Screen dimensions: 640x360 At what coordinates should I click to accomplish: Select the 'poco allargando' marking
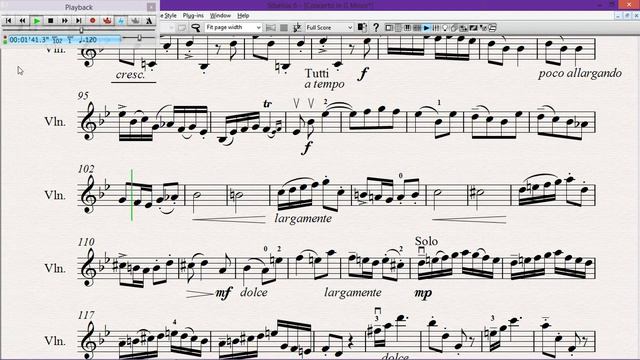click(x=580, y=73)
